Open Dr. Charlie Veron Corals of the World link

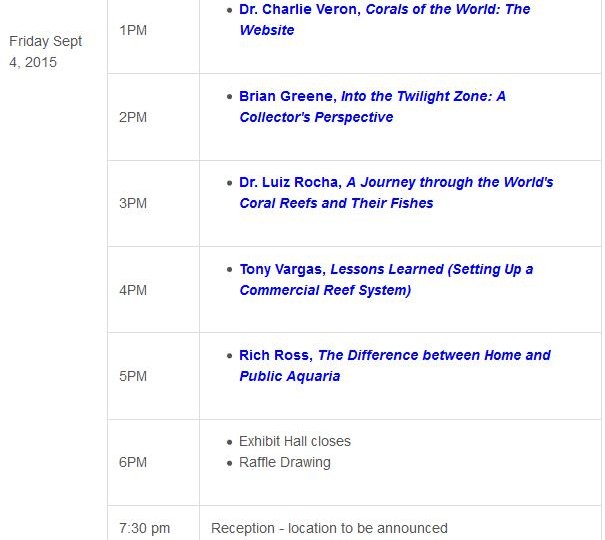[x=384, y=19]
